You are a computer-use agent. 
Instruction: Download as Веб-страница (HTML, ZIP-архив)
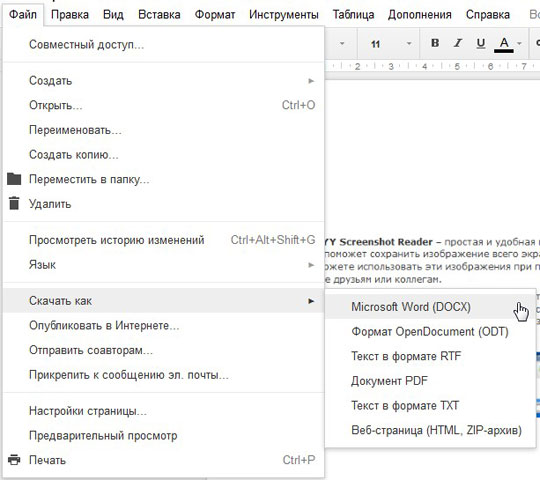430,430
